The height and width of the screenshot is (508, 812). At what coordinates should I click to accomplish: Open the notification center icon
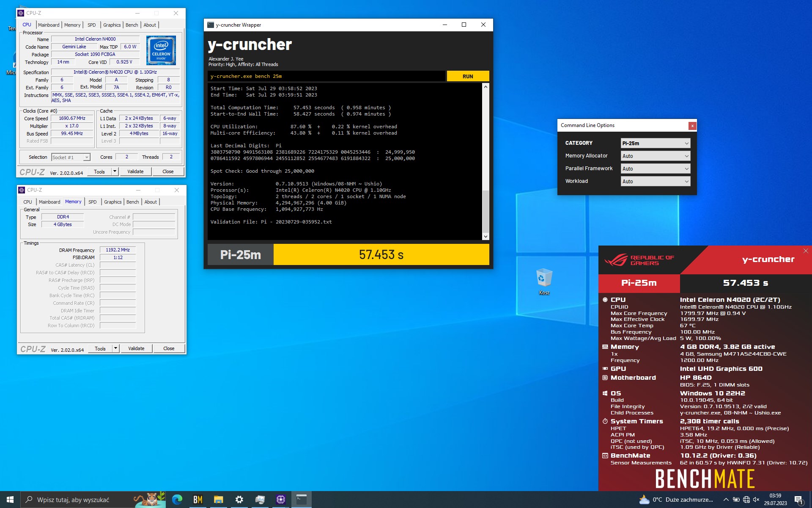(x=798, y=500)
